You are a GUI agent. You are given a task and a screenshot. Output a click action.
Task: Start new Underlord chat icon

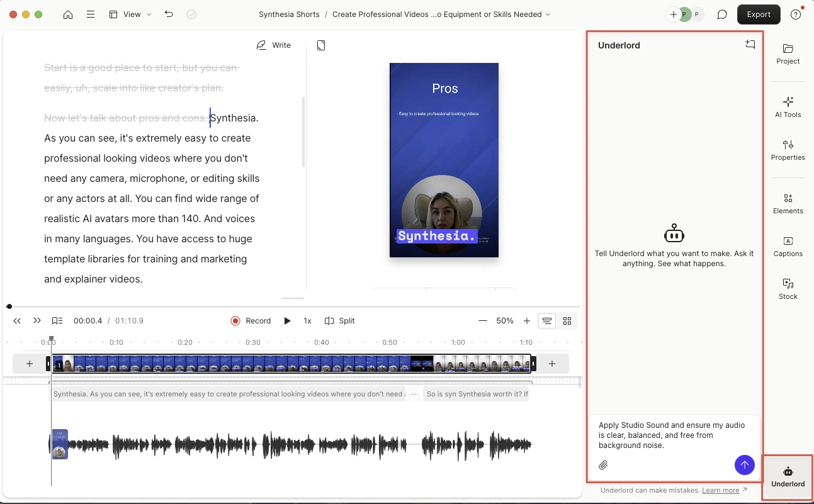point(750,45)
